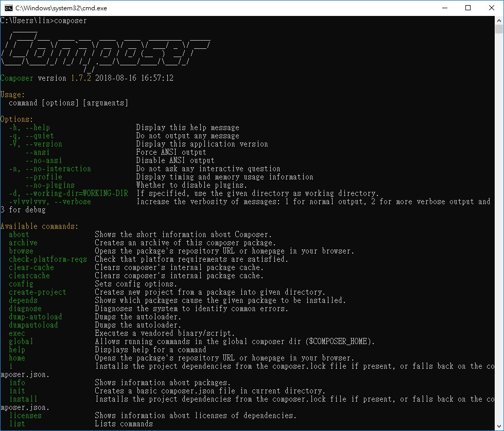Click the '--no-ansi' option
Image resolution: width=504 pixels, height=431 pixels.
coord(44,160)
